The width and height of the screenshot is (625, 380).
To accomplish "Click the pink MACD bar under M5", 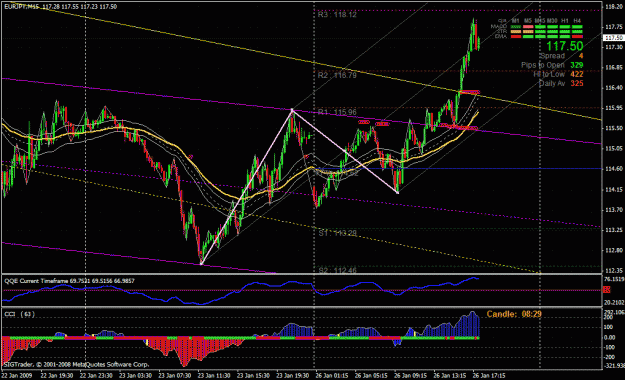I will (x=528, y=27).
